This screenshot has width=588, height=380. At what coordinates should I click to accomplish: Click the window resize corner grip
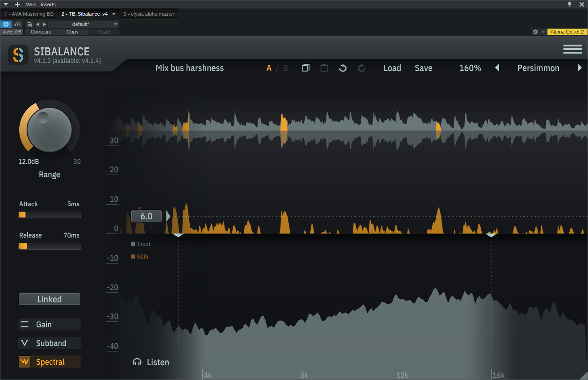point(584,376)
